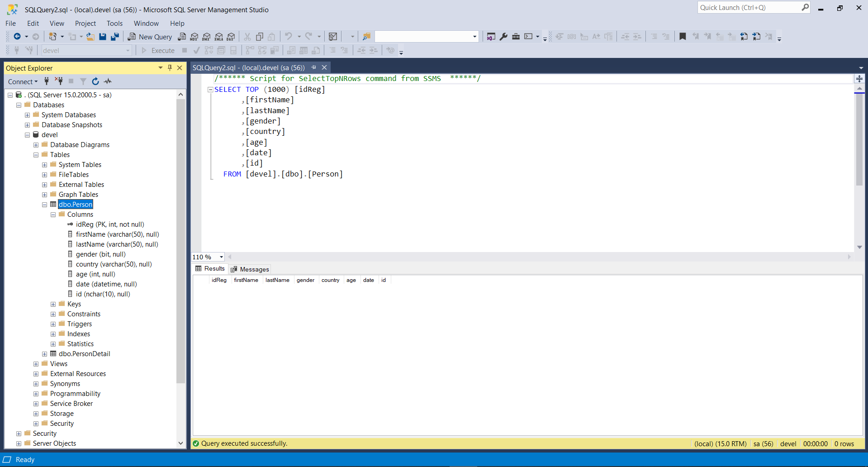This screenshot has height=467, width=868.
Task: Open the 110 % zoom dropdown
Action: tap(221, 257)
